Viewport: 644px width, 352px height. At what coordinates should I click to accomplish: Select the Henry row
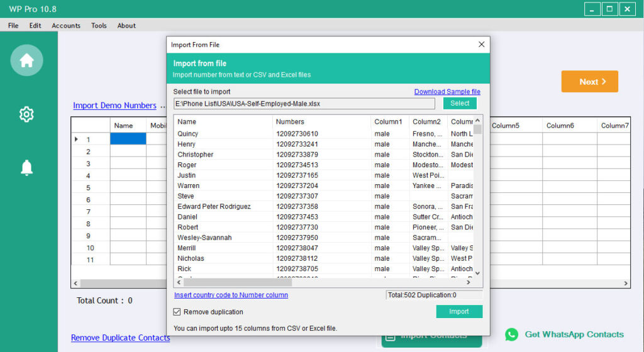324,144
